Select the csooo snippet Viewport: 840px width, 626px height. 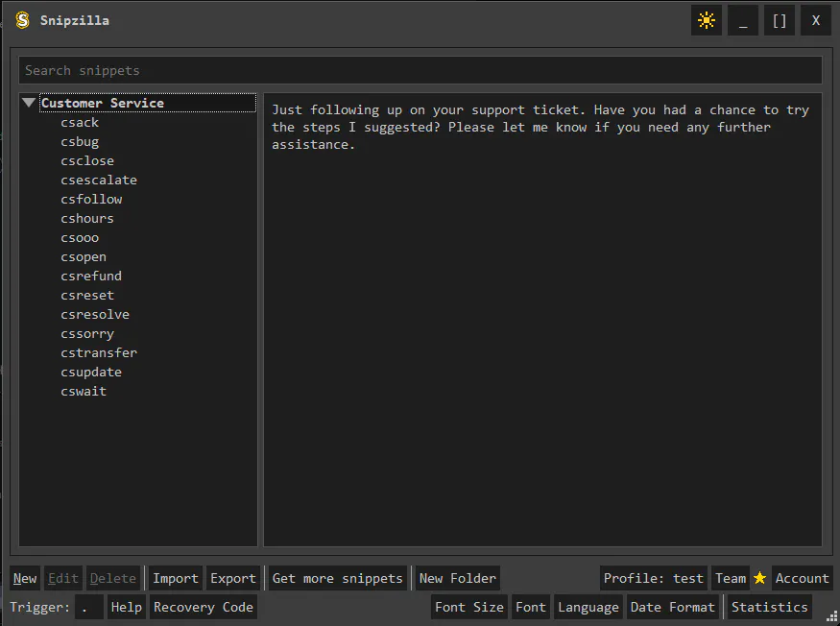coord(80,238)
